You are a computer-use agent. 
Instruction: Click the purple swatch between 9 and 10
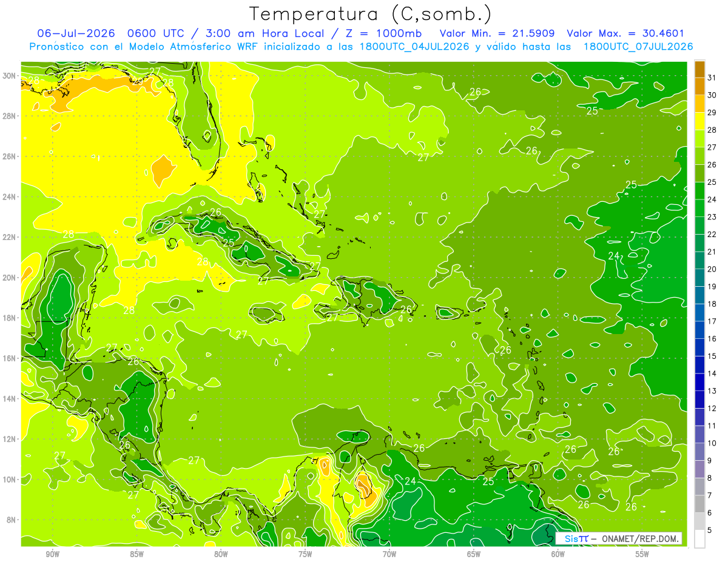(x=699, y=452)
